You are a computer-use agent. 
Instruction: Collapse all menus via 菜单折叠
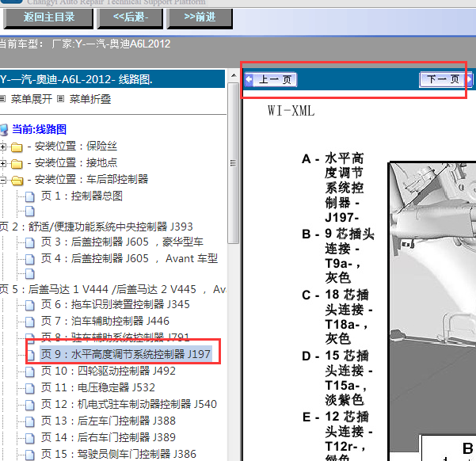tap(90, 99)
